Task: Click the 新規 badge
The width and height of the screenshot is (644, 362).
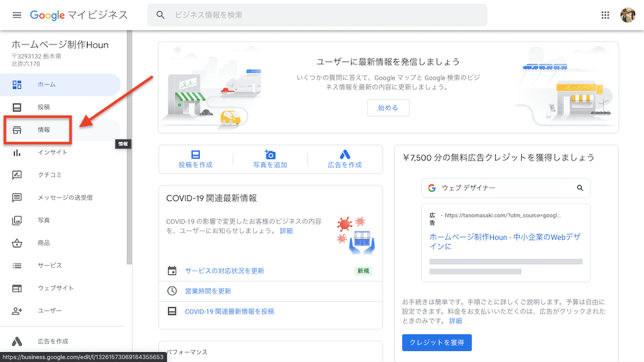Action: pos(363,271)
